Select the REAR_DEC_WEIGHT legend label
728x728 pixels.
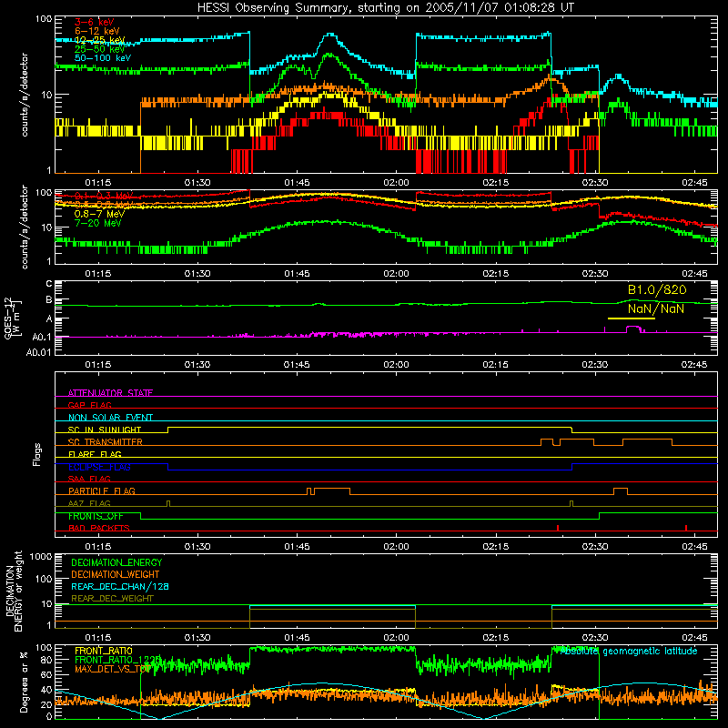[x=112, y=599]
